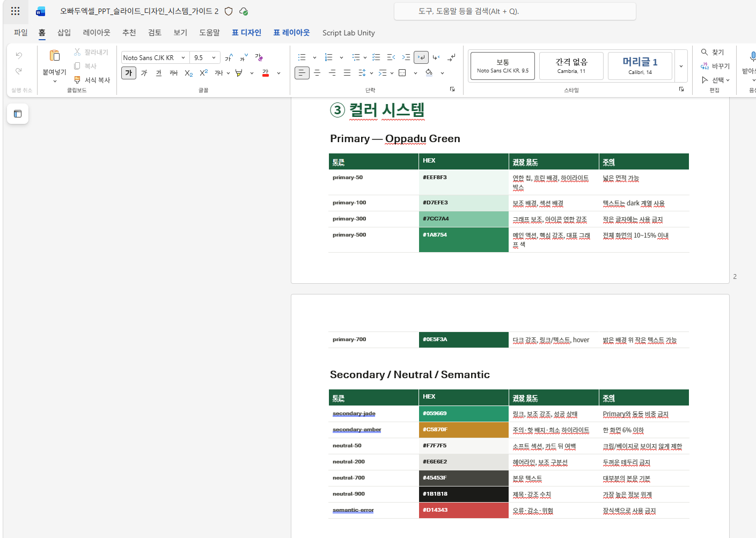Viewport: 756px width, 538px height.
Task: Switch to the 삽입 tab
Action: pyautogui.click(x=64, y=33)
